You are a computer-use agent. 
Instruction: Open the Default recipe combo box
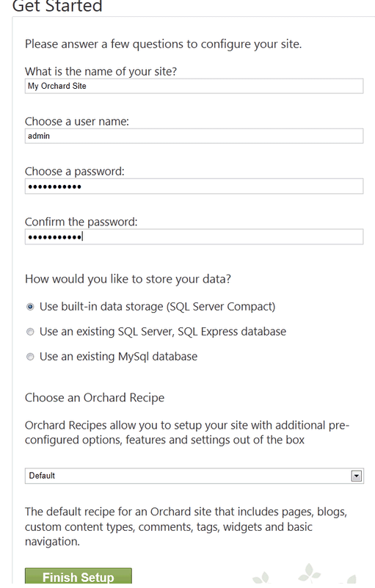click(x=194, y=476)
